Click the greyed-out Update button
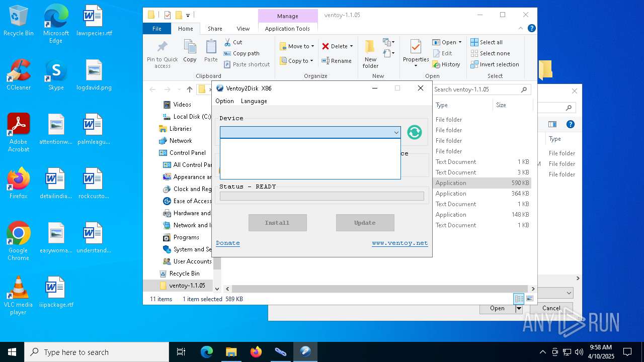This screenshot has width=644, height=362. pyautogui.click(x=365, y=223)
